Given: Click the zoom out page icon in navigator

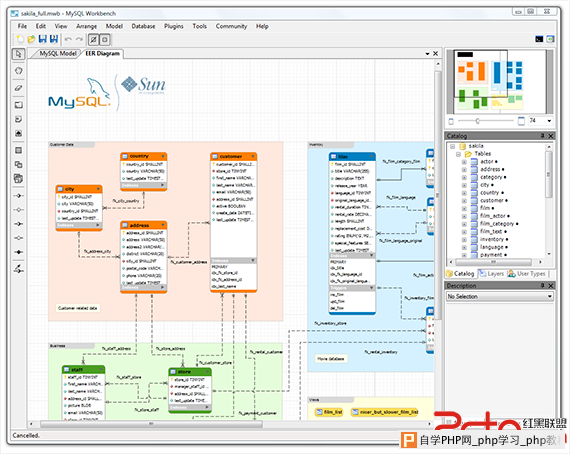Looking at the screenshot, I should click(x=451, y=121).
